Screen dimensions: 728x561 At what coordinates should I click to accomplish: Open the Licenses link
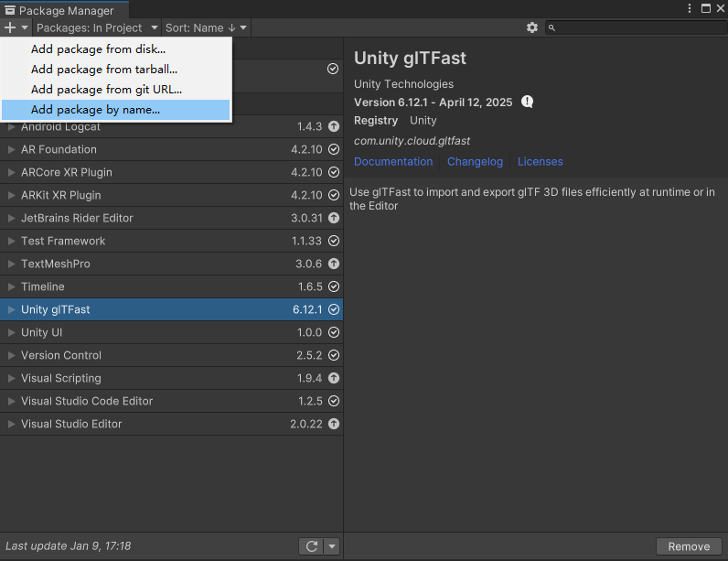(540, 162)
